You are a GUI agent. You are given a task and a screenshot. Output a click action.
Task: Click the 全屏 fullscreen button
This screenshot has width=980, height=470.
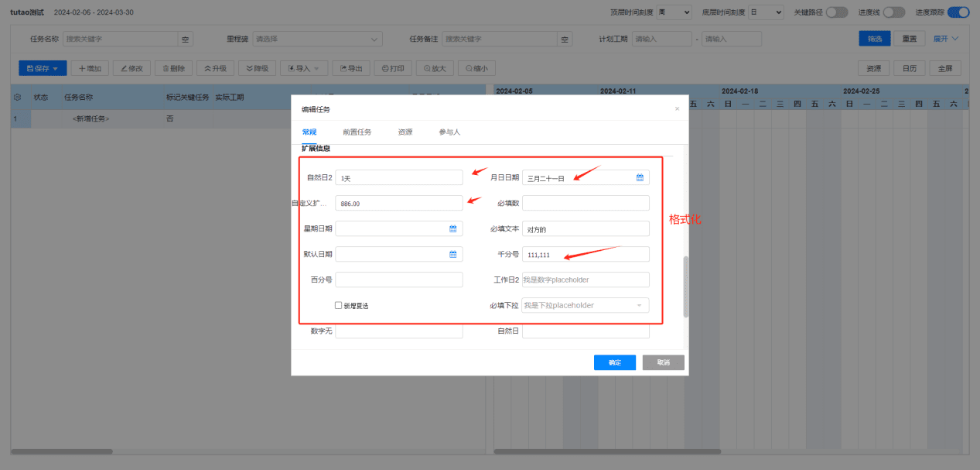click(945, 68)
